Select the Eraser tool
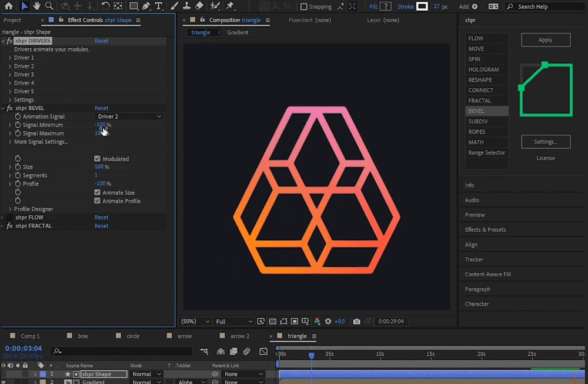Image resolution: width=588 pixels, height=384 pixels. coord(199,6)
